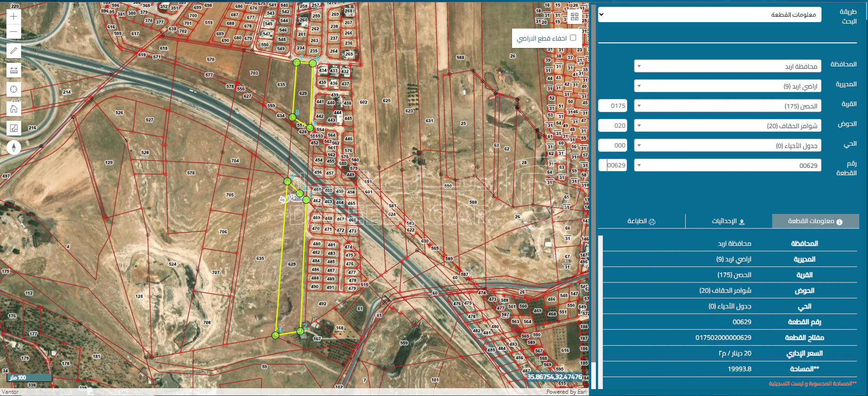Screen dimensions: 868x396
Task: Reset map orientation with compass
Action: (x=14, y=148)
